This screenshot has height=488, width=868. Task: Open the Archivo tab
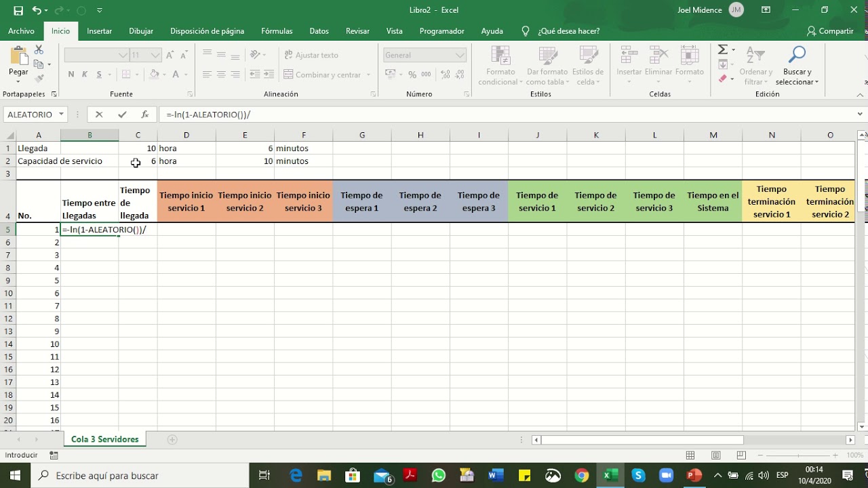click(21, 31)
